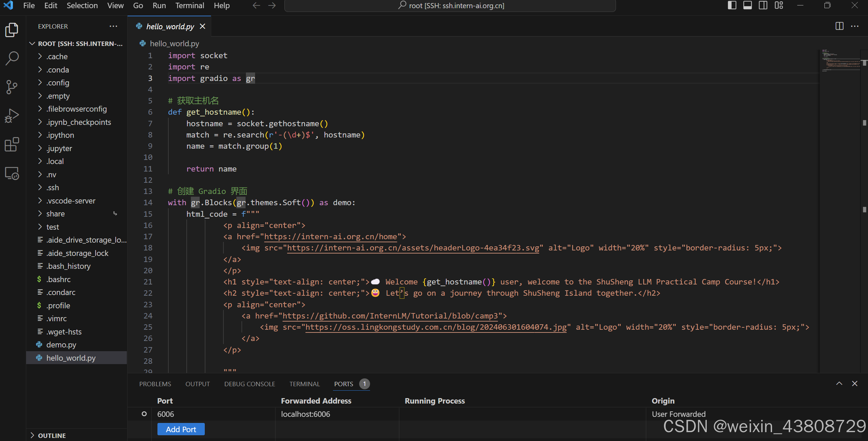Click the Go Back navigation arrow
868x441 pixels.
click(256, 5)
